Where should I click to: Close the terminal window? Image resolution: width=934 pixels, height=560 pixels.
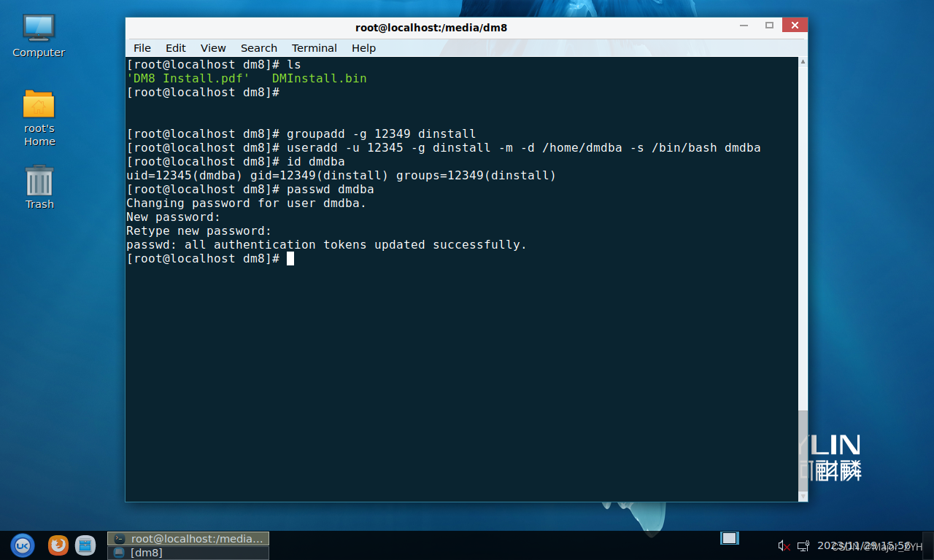coord(795,26)
